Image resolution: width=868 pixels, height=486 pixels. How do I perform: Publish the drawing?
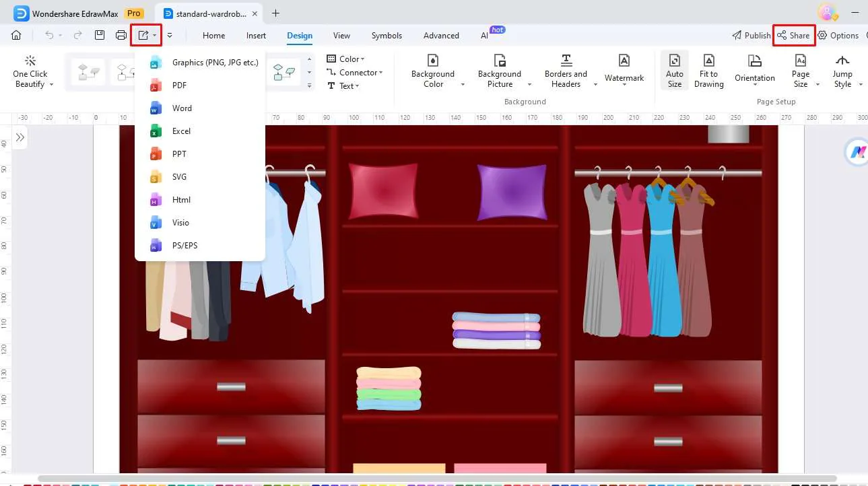(751, 36)
